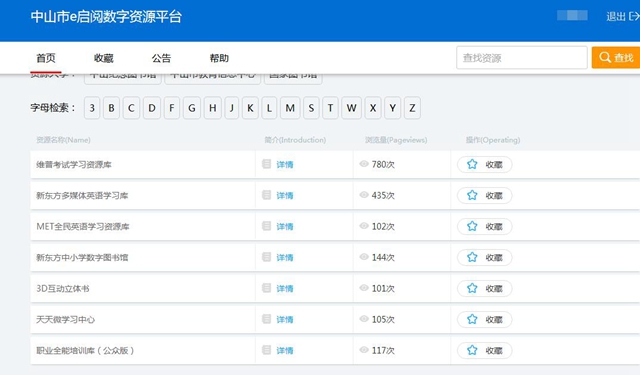Screen dimensions: 640x375
Task: Click the eye icon beside 117次
Action: [x=364, y=350]
